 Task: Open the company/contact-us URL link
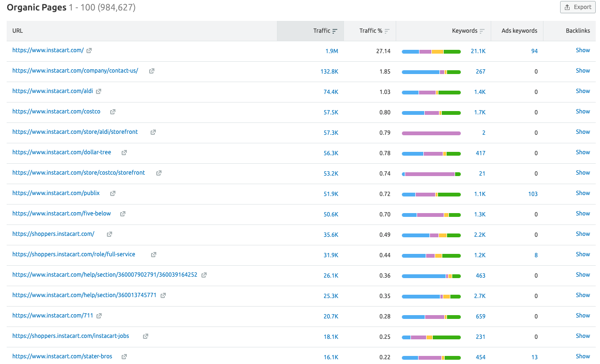75,71
